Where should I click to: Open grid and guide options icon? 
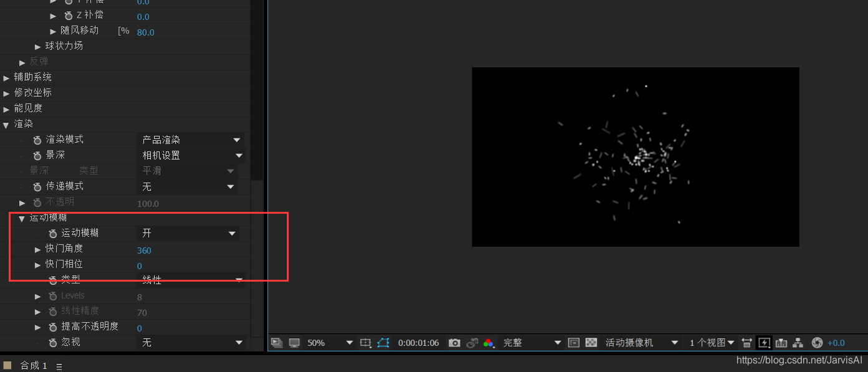click(x=365, y=343)
